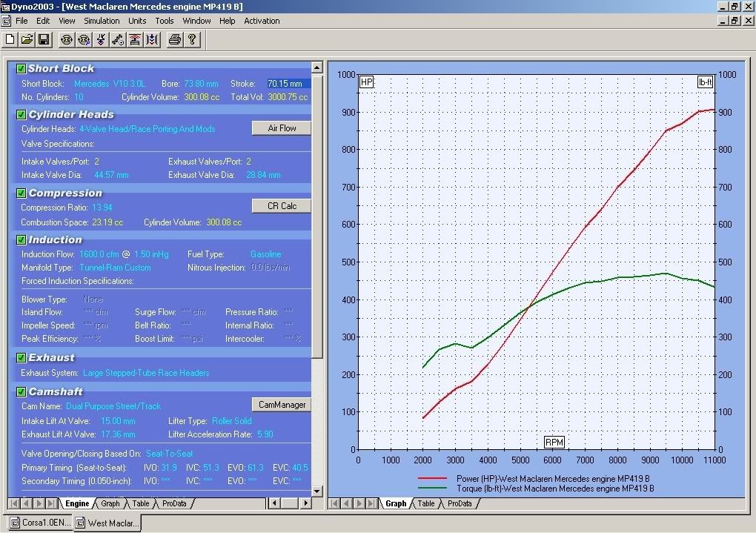Screen dimensions: 756x533
Task: Open Manifold Type Tunnel-Ram Custom selection
Action: click(115, 267)
